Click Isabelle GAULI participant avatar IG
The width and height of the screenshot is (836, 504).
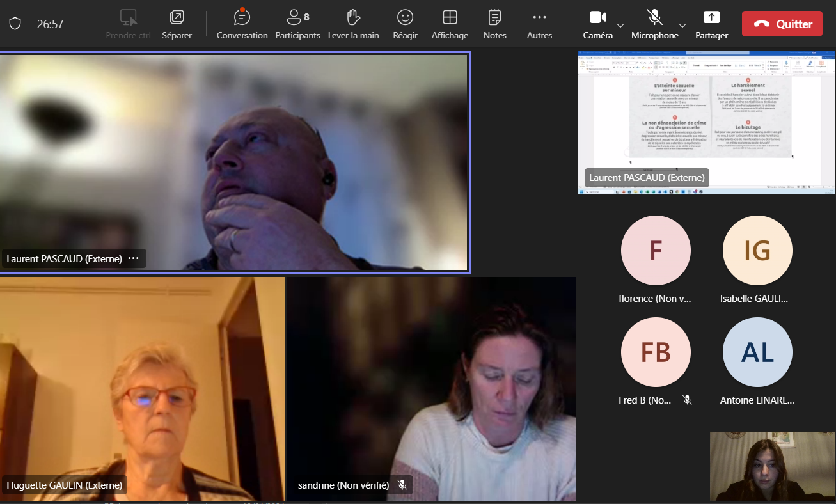pos(757,250)
